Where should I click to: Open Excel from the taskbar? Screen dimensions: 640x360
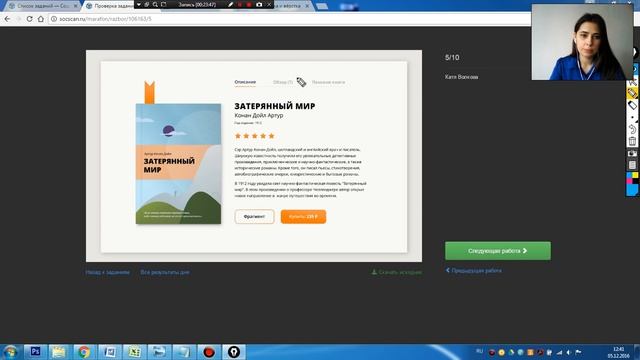click(x=134, y=351)
